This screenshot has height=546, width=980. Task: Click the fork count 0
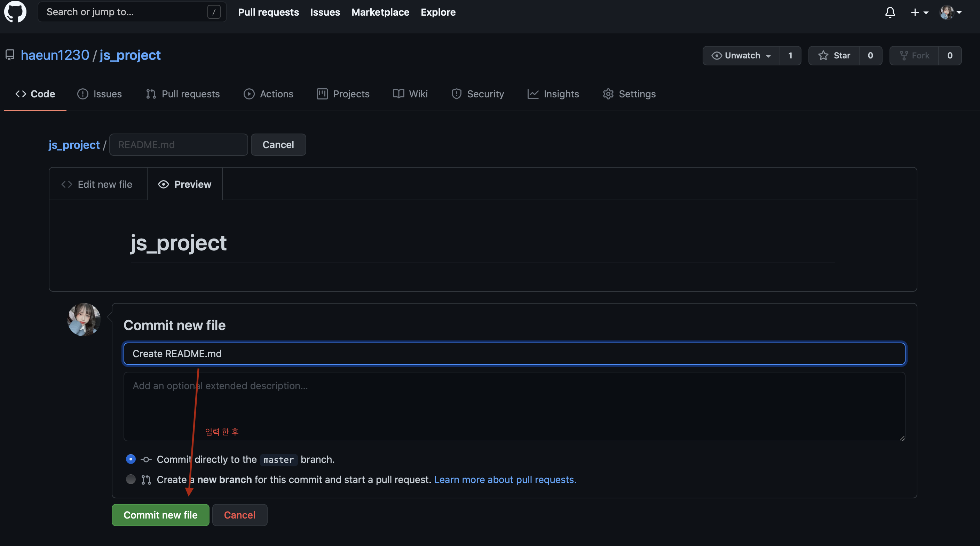tap(950, 56)
